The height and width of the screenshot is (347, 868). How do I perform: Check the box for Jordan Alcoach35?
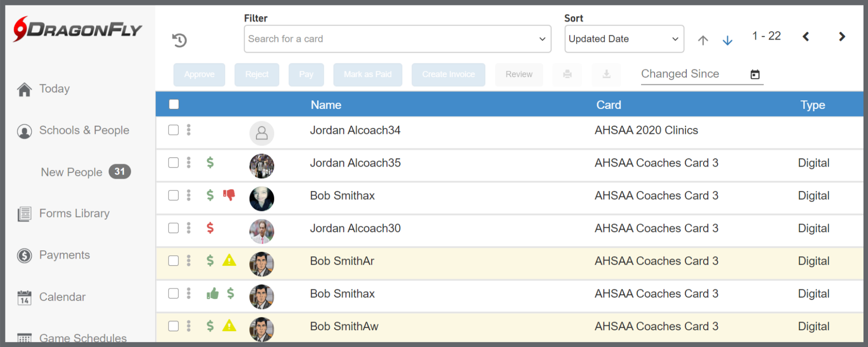click(x=174, y=163)
